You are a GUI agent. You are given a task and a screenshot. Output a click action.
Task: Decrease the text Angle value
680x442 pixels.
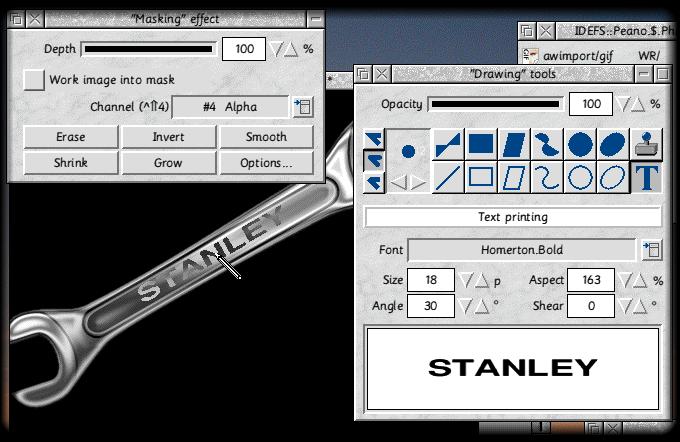(466, 306)
